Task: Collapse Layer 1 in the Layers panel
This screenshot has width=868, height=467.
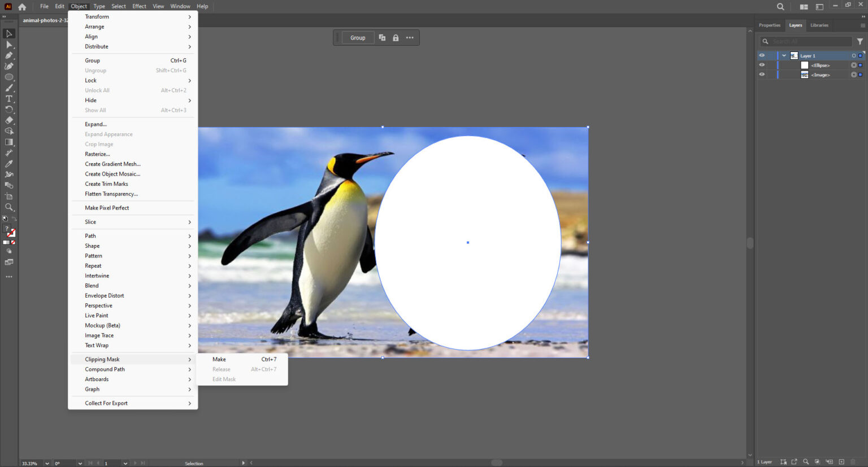Action: 784,55
